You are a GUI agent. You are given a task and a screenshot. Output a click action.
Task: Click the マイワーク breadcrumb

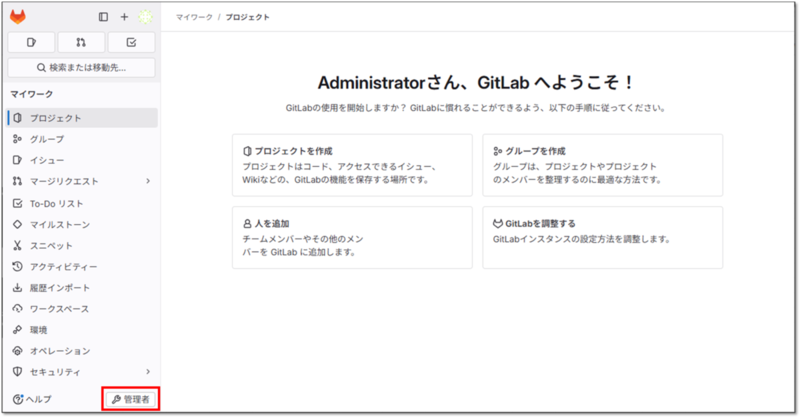tap(194, 17)
